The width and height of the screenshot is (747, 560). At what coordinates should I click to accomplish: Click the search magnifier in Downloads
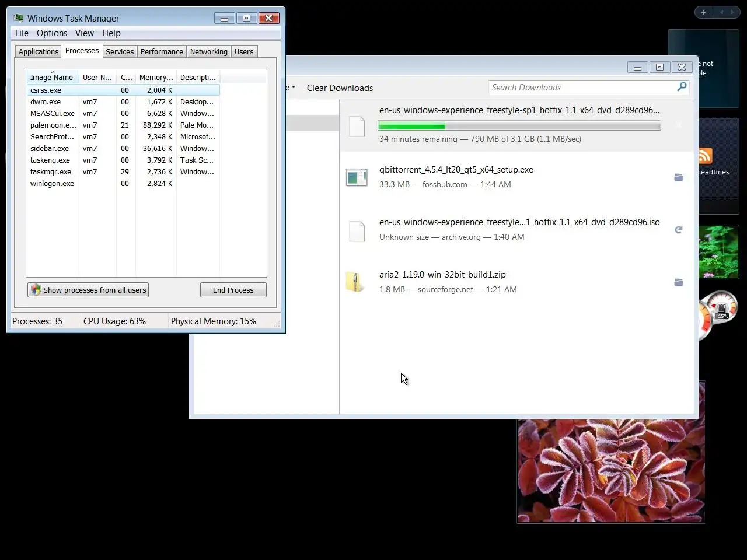tap(681, 87)
